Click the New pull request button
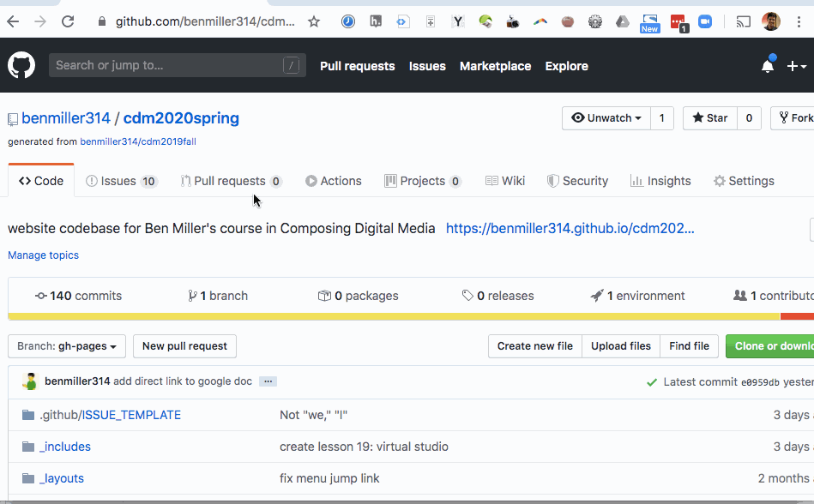The image size is (814, 504). click(184, 346)
